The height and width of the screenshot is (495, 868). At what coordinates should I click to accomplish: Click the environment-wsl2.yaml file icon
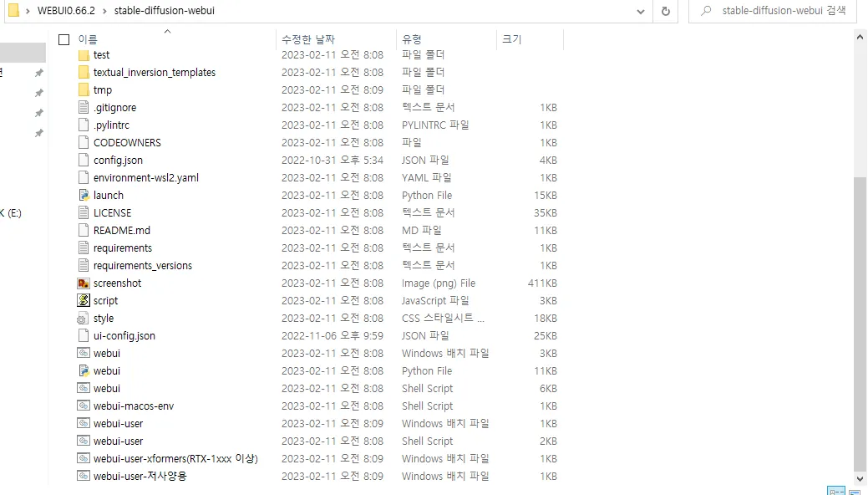coord(84,178)
